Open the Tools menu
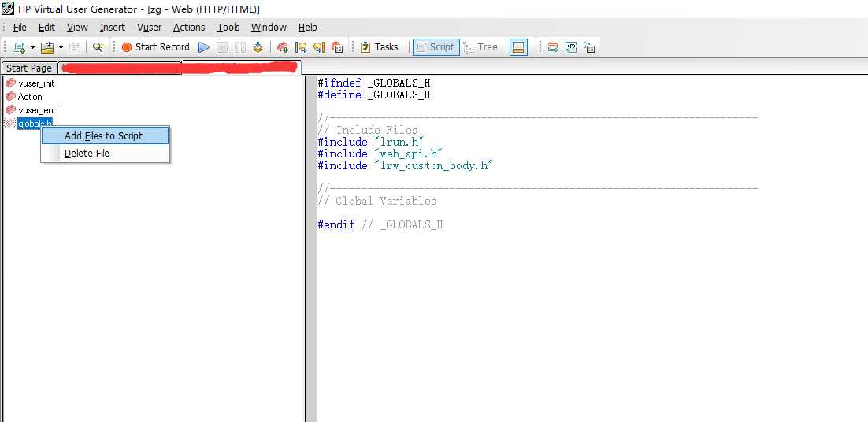868x422 pixels. [x=228, y=27]
